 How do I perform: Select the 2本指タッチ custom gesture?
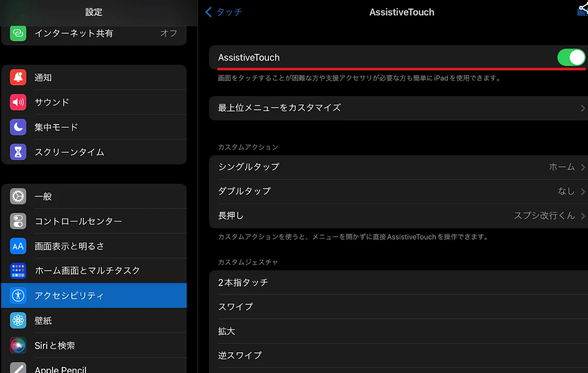coord(399,283)
